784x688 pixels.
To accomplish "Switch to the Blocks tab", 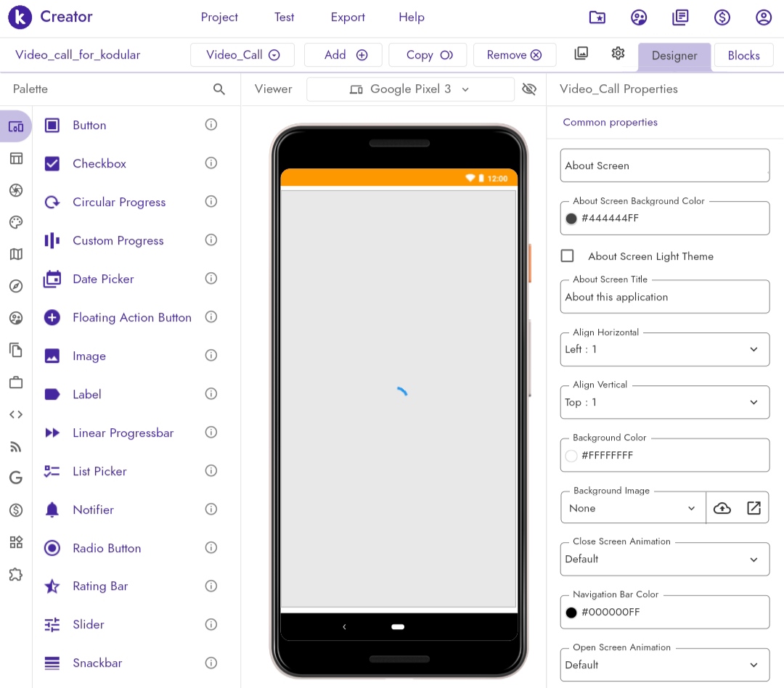I will [x=743, y=55].
